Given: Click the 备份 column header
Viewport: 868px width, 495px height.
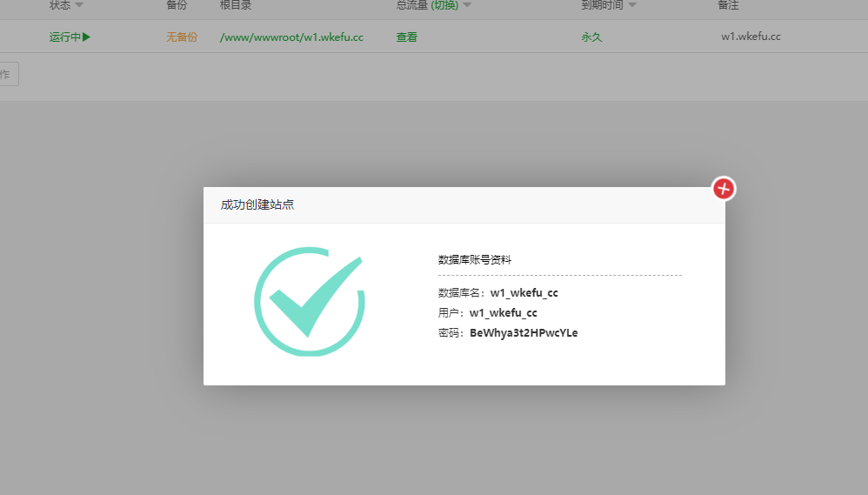Looking at the screenshot, I should point(177,5).
